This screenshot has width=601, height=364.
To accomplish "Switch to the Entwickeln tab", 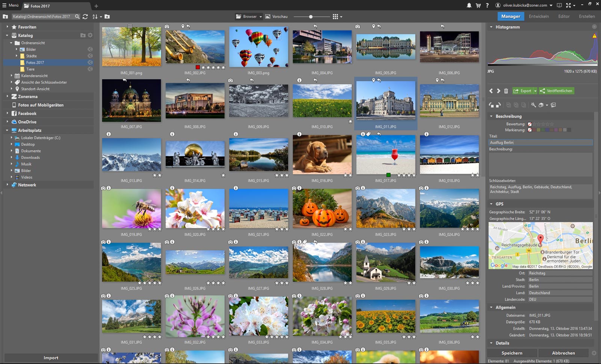I will click(539, 17).
